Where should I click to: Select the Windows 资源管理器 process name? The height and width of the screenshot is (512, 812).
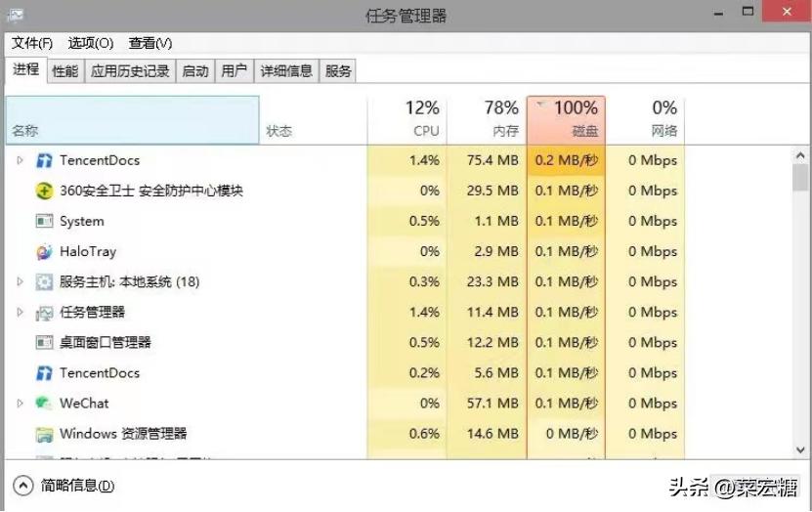(123, 434)
